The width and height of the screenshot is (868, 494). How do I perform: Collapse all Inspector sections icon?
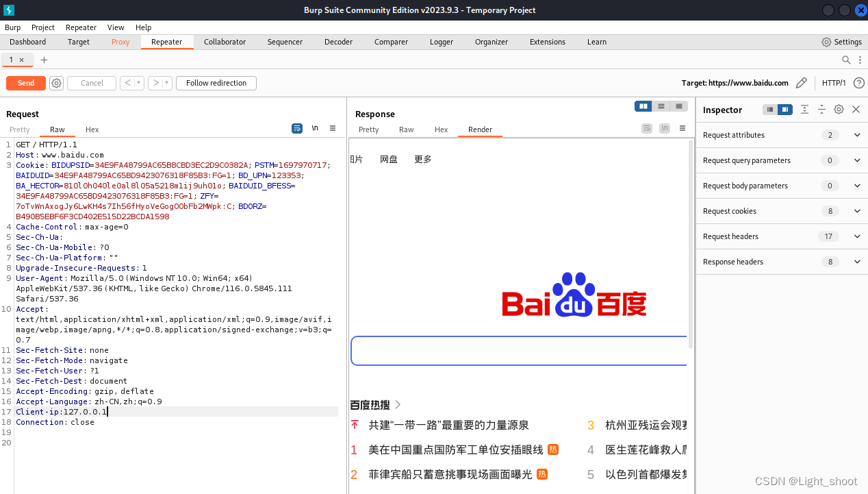(821, 110)
